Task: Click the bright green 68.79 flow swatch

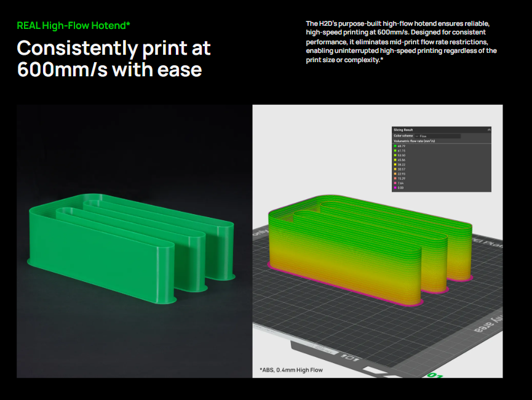Action: tap(395, 146)
